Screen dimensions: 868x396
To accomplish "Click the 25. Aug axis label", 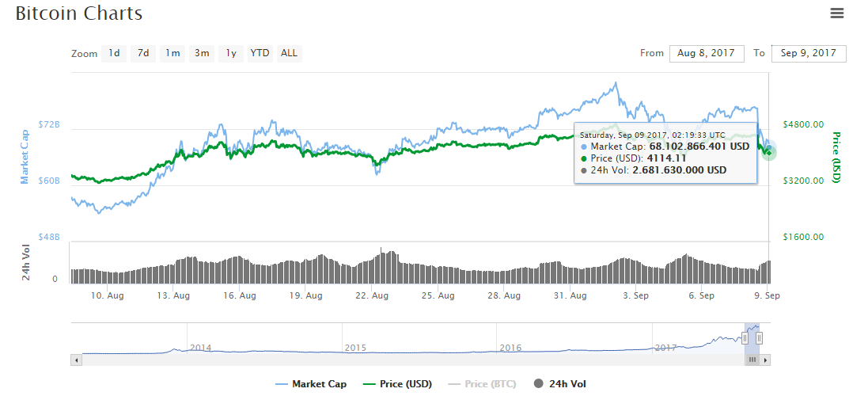I will point(438,295).
